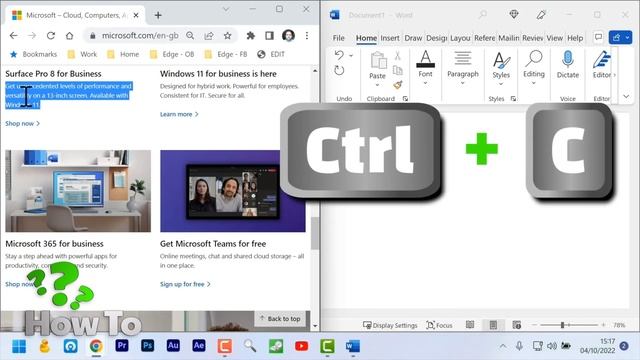Undo last action in Word
The height and width of the screenshot is (360, 640).
coord(339,55)
